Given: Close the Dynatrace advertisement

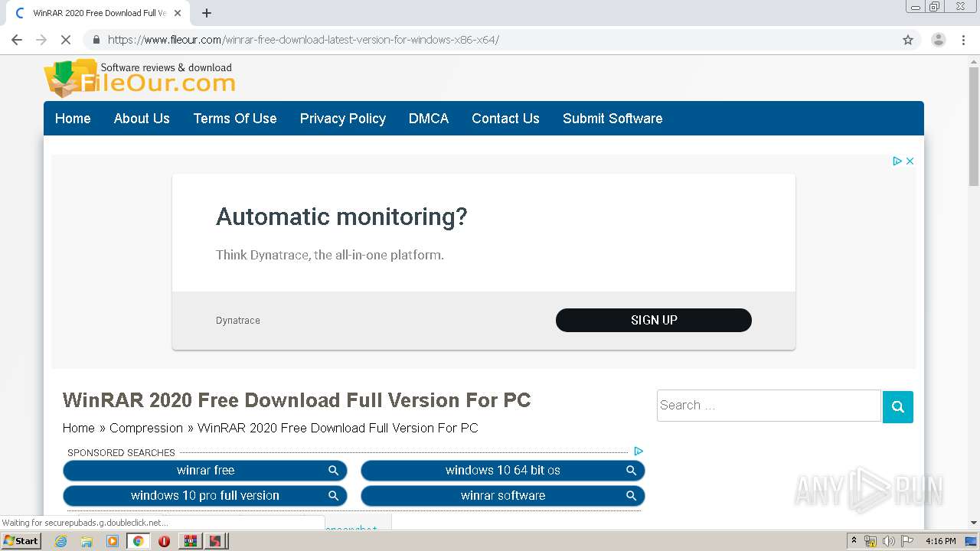Looking at the screenshot, I should (x=910, y=161).
